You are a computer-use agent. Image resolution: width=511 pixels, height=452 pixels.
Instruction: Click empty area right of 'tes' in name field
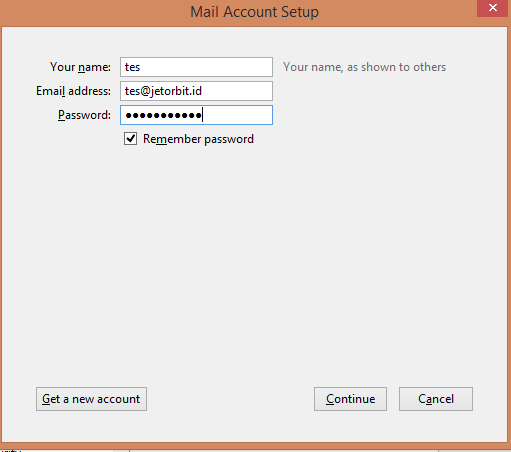click(x=206, y=67)
